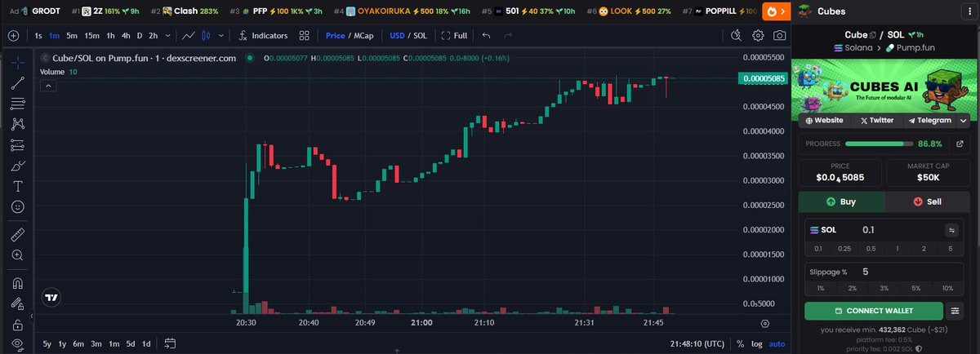Toggle stay in drawing mode pencil-lock icon
The image size is (980, 354).
pyautogui.click(x=17, y=304)
